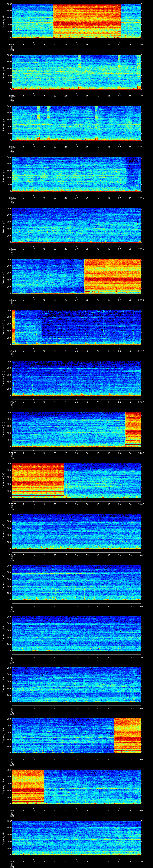
Task: Select the spectrogram panel starting at 13:25:00
Action: tap(76, 582)
